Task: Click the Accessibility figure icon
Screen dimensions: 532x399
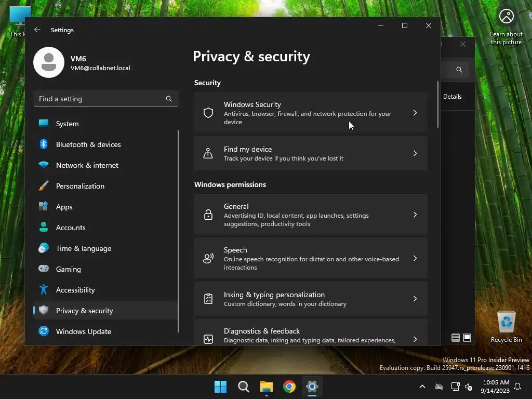Action: 44,289
